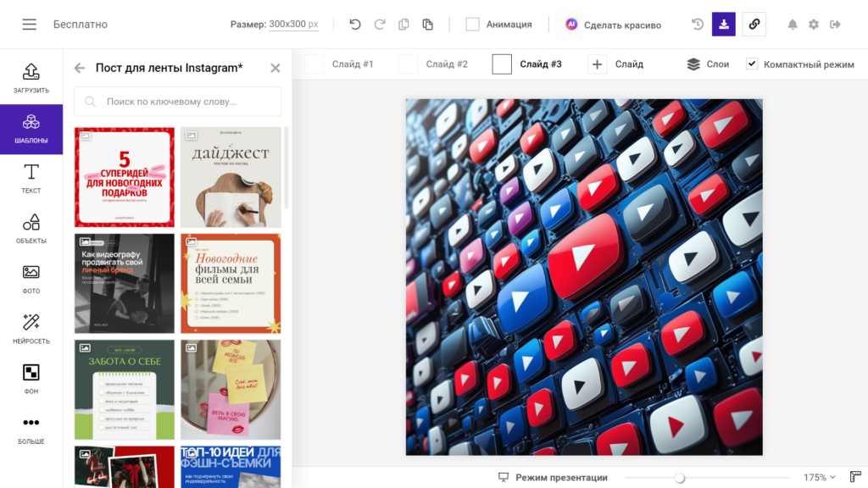Image resolution: width=868 pixels, height=488 pixels.
Task: Open the Фото panel
Action: click(x=31, y=279)
